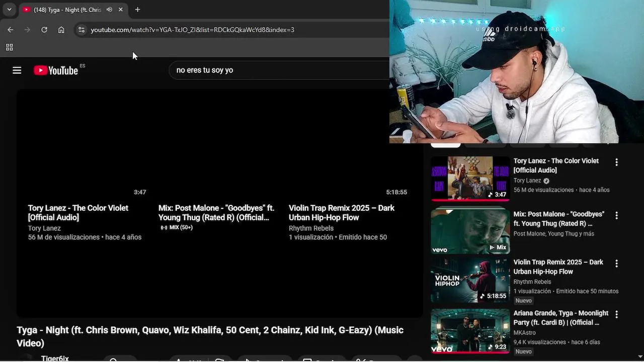Viewport: 644px width, 362px height.
Task: Open Tory Lanez sidebar thumbnail
Action: 470,178
